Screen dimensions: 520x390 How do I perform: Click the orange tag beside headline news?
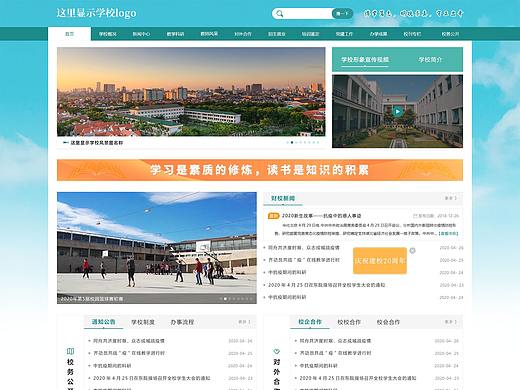tap(273, 216)
